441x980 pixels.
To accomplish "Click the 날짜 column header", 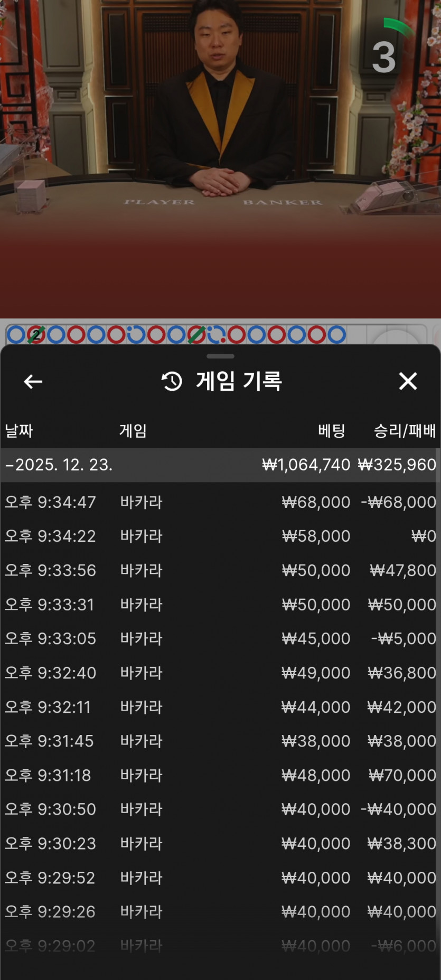I will (19, 431).
